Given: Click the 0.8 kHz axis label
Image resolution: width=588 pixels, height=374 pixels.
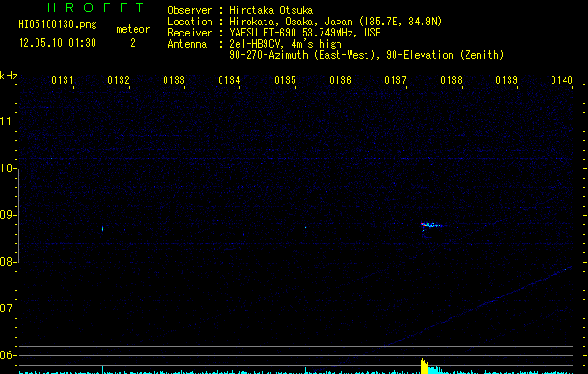Looking at the screenshot, I should pos(7,262).
